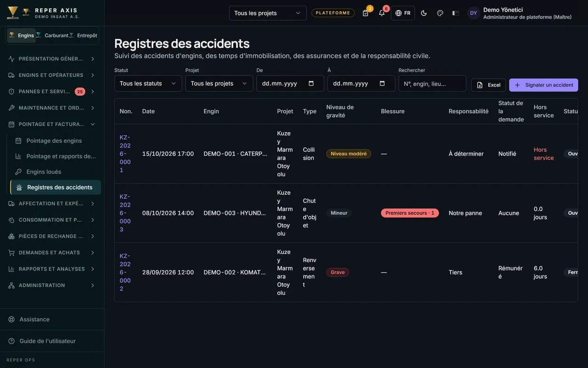Viewport: 588px width, 368px height.
Task: Open the color theme palette icon
Action: coord(440,13)
